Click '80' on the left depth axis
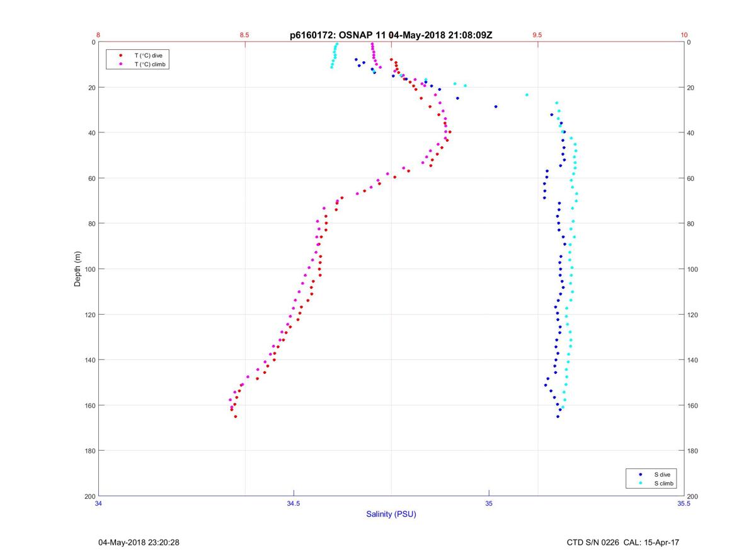The height and width of the screenshot is (558, 756). click(x=91, y=224)
